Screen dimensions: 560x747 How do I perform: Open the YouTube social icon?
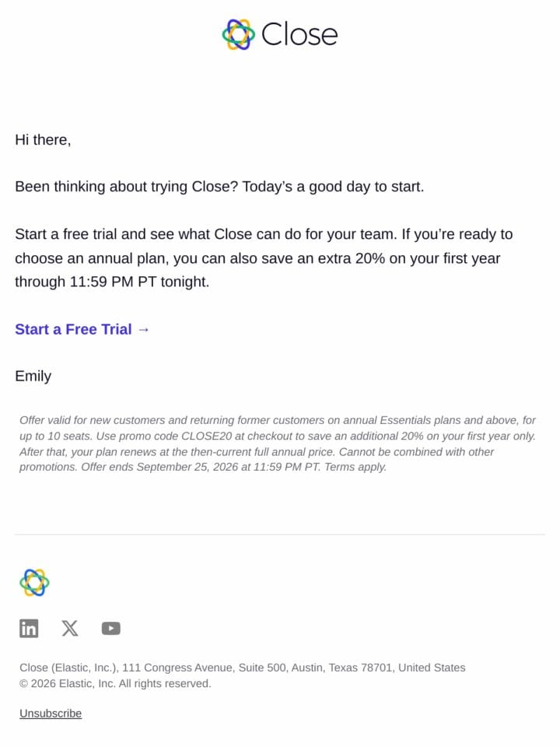coord(111,629)
